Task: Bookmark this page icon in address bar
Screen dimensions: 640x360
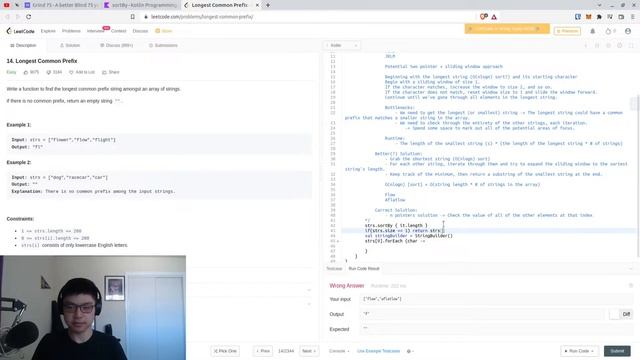Action: (x=133, y=17)
